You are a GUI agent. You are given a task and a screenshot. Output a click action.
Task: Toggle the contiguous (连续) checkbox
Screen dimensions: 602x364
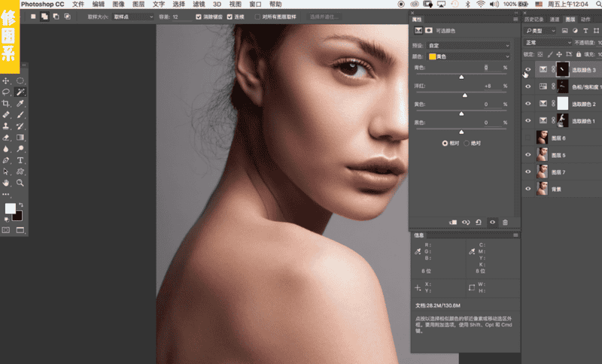click(x=230, y=17)
